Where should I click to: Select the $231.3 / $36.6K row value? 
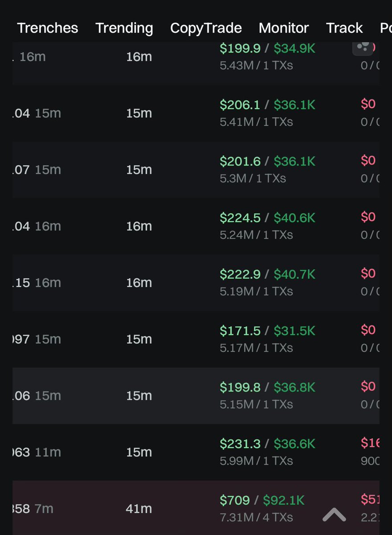267,444
